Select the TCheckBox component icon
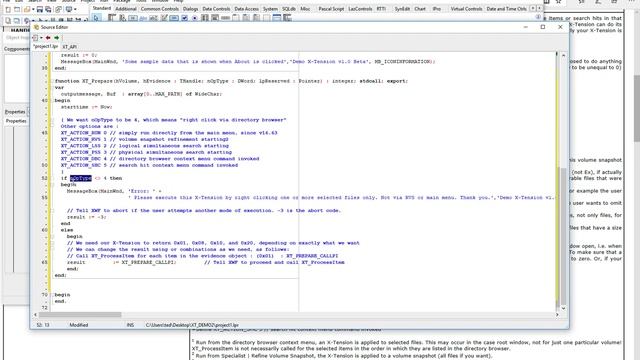Image resolution: width=640 pixels, height=360 pixels. (x=184, y=18)
